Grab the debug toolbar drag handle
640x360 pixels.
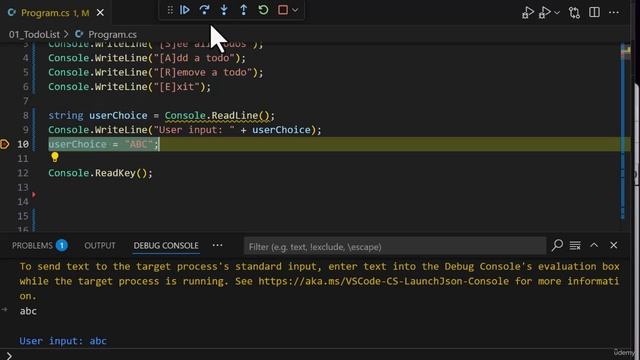point(170,10)
